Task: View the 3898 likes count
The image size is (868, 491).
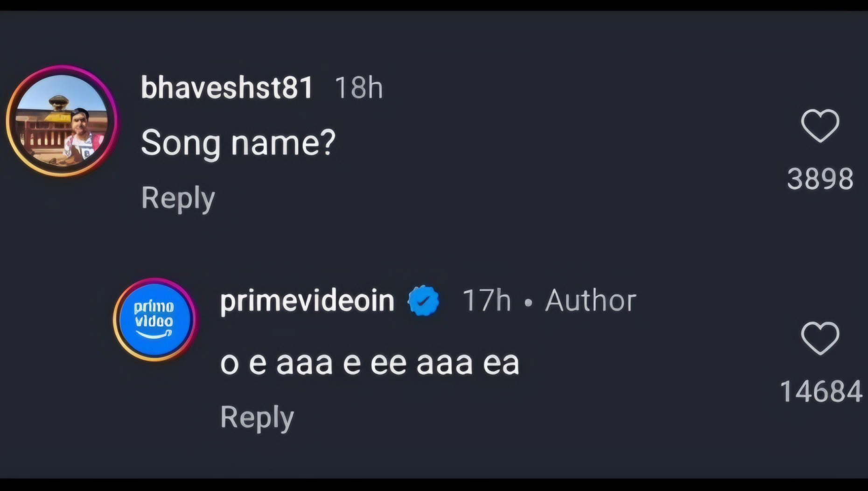Action: pyautogui.click(x=820, y=179)
